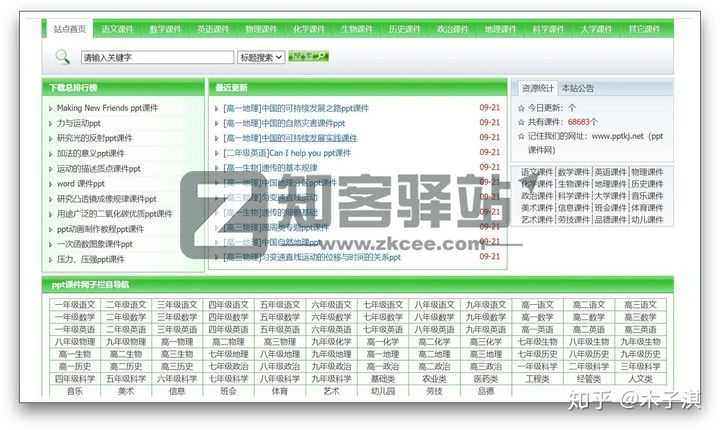
Task: Go to 大学课件 in the top navigation
Action: tap(596, 29)
